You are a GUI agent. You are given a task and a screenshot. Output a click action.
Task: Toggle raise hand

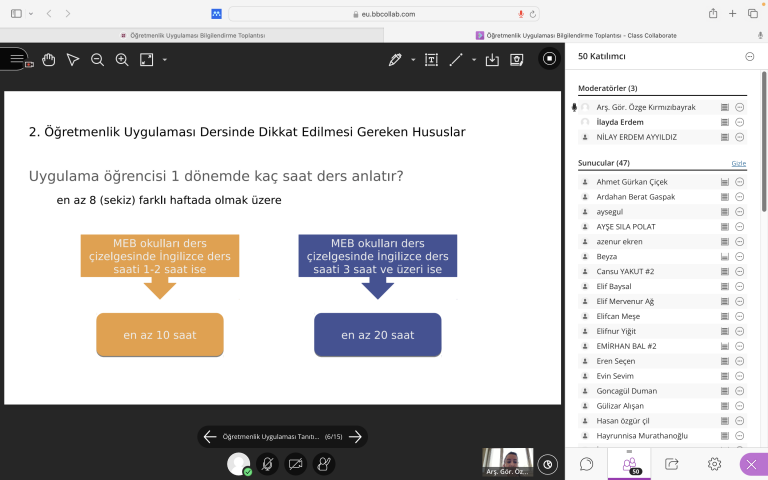323,464
